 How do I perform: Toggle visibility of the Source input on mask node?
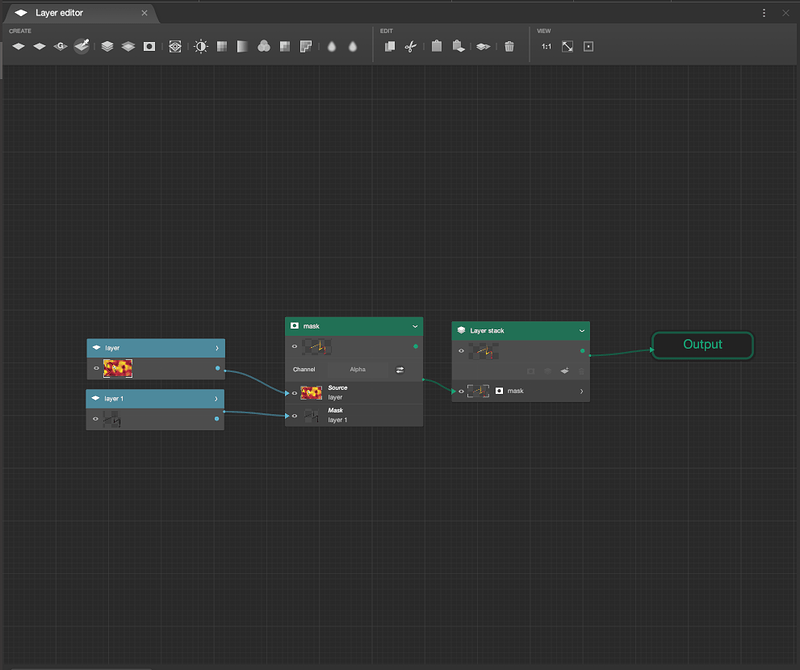[294, 392]
